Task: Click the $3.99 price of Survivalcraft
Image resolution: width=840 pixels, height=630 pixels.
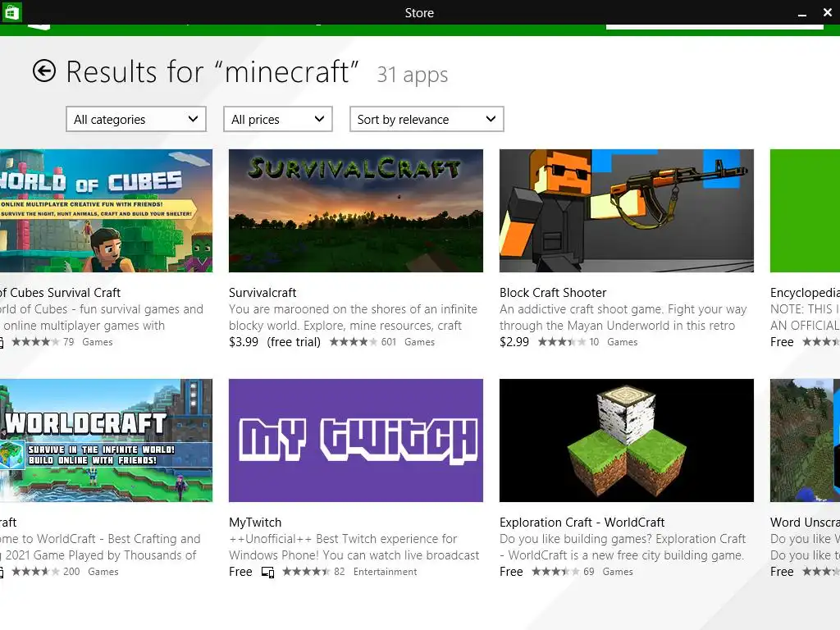Action: pos(244,342)
